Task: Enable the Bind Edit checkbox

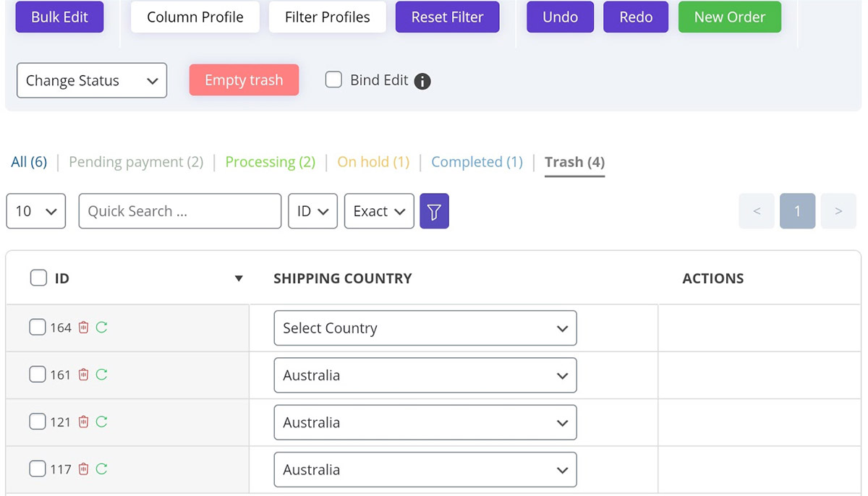Action: [333, 80]
